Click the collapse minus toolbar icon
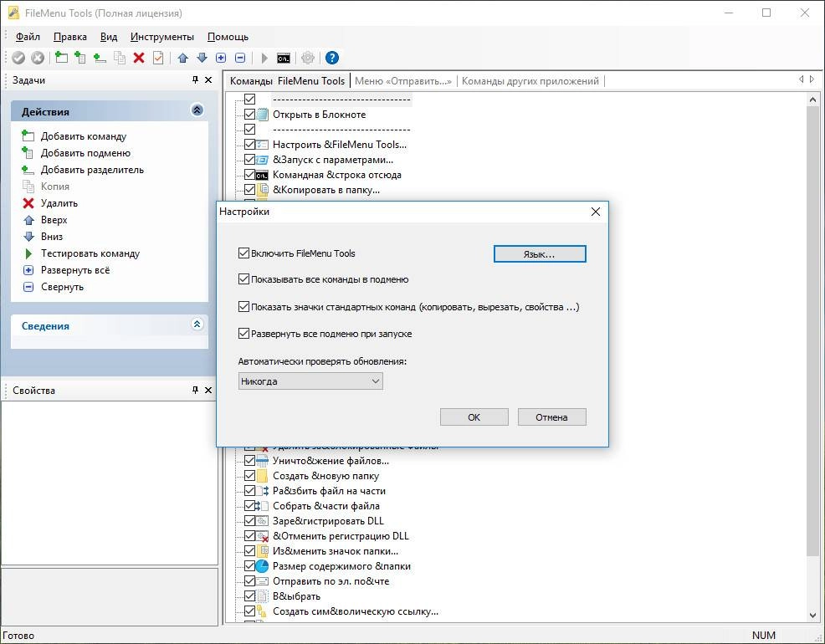Image resolution: width=825 pixels, height=644 pixels. 240,58
